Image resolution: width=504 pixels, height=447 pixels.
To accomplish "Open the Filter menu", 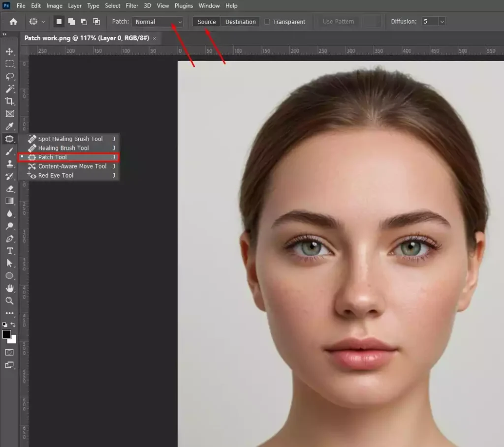I will pyautogui.click(x=131, y=5).
